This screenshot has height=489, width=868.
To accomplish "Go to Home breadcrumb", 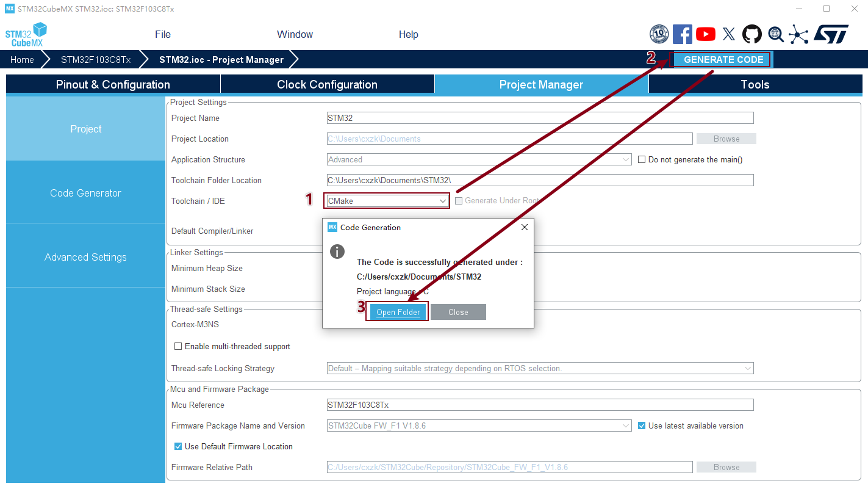I will click(x=22, y=59).
